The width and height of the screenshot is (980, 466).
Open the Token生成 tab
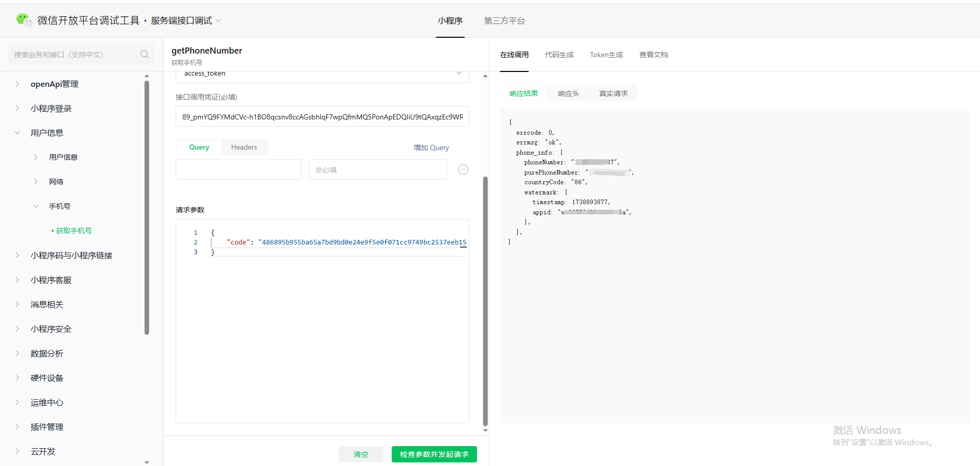(x=606, y=55)
